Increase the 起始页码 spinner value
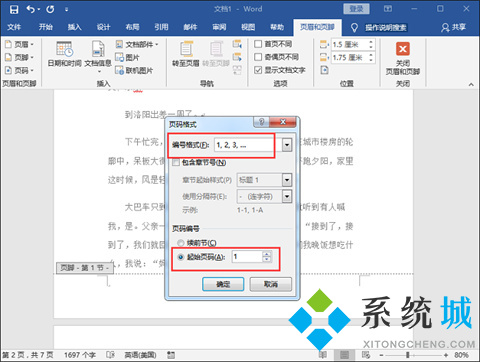Viewport: 480px width, 362px height. [267, 254]
